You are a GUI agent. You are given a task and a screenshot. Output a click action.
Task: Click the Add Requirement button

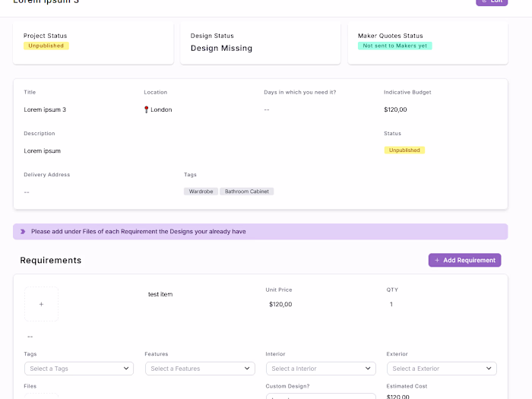coord(464,260)
